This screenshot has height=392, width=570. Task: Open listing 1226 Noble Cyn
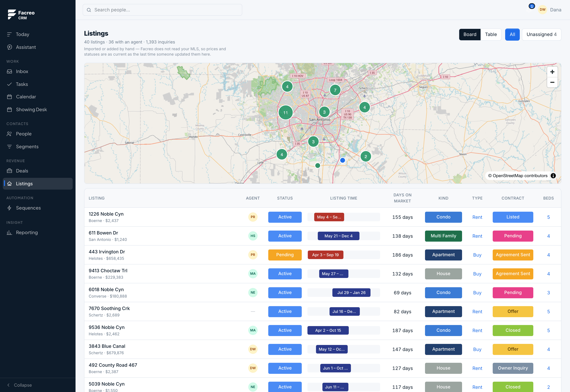point(106,214)
